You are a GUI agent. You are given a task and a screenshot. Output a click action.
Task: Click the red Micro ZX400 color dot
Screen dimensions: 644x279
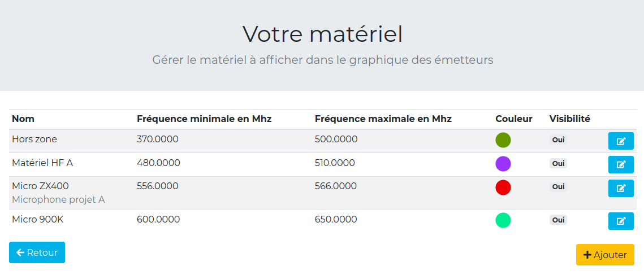(503, 188)
